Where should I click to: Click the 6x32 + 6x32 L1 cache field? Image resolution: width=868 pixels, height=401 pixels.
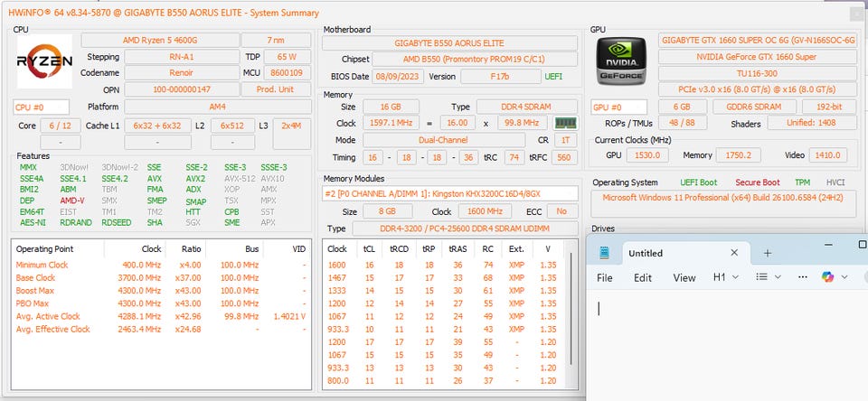(x=157, y=126)
